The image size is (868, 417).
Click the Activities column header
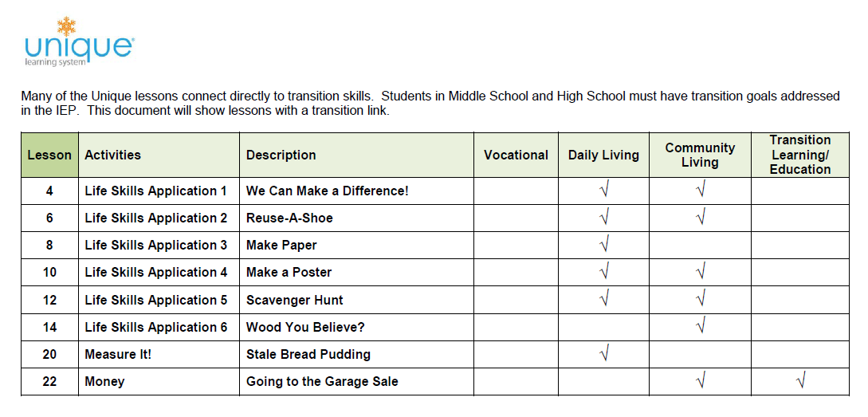[x=112, y=155]
